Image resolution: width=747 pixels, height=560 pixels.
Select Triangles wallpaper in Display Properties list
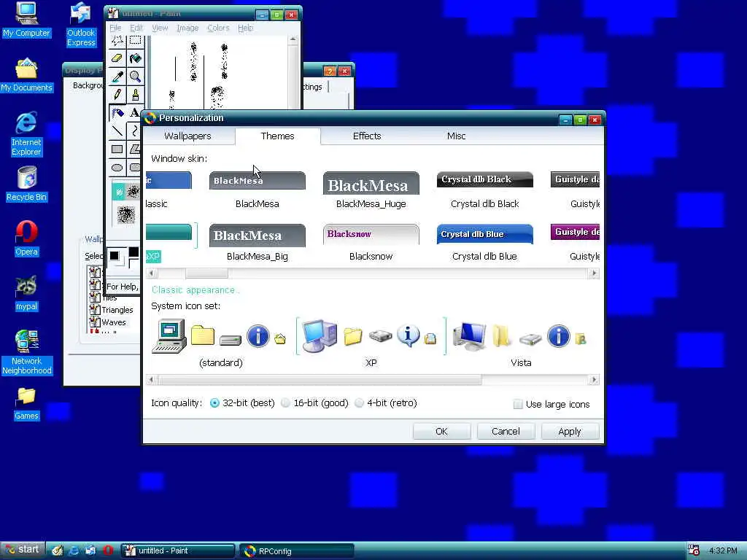pyautogui.click(x=117, y=310)
